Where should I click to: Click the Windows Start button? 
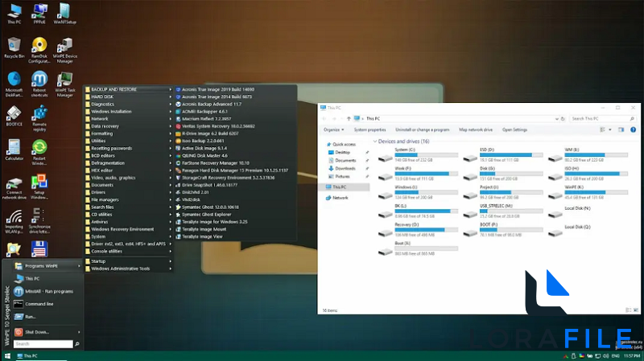point(7,356)
